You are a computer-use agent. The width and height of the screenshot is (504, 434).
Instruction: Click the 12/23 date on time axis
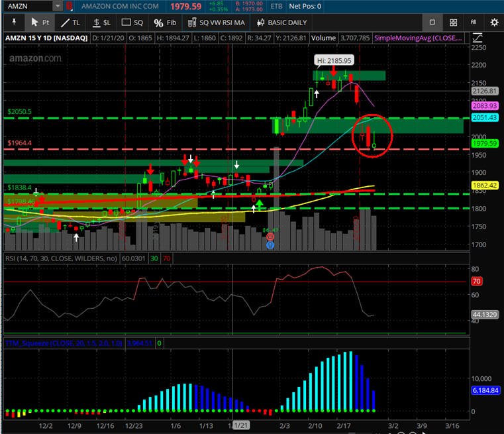134,425
